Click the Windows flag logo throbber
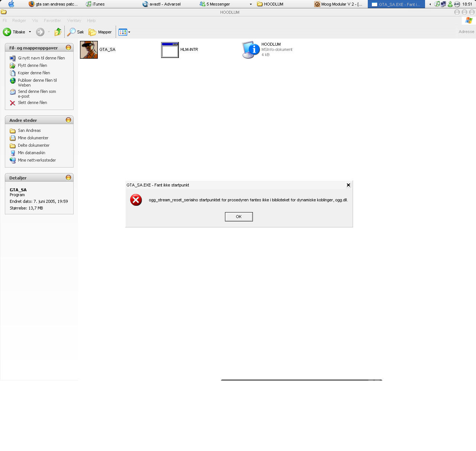 [469, 20]
